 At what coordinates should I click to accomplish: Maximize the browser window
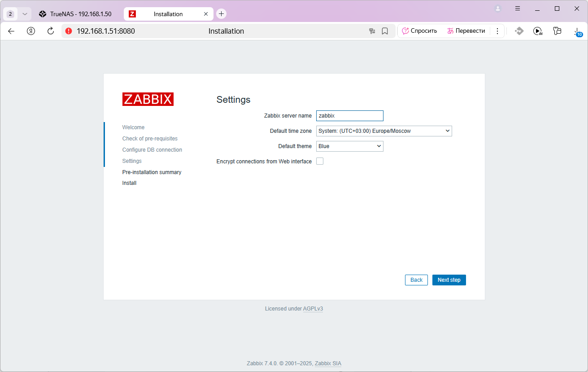(557, 9)
